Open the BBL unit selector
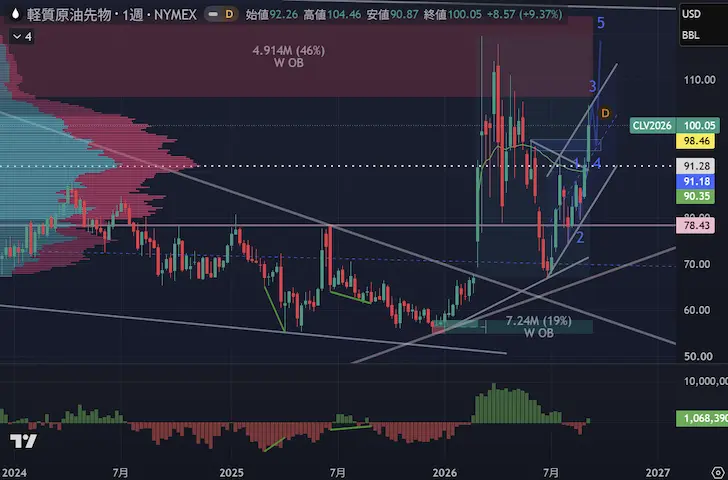The height and width of the screenshot is (480, 728). (691, 35)
